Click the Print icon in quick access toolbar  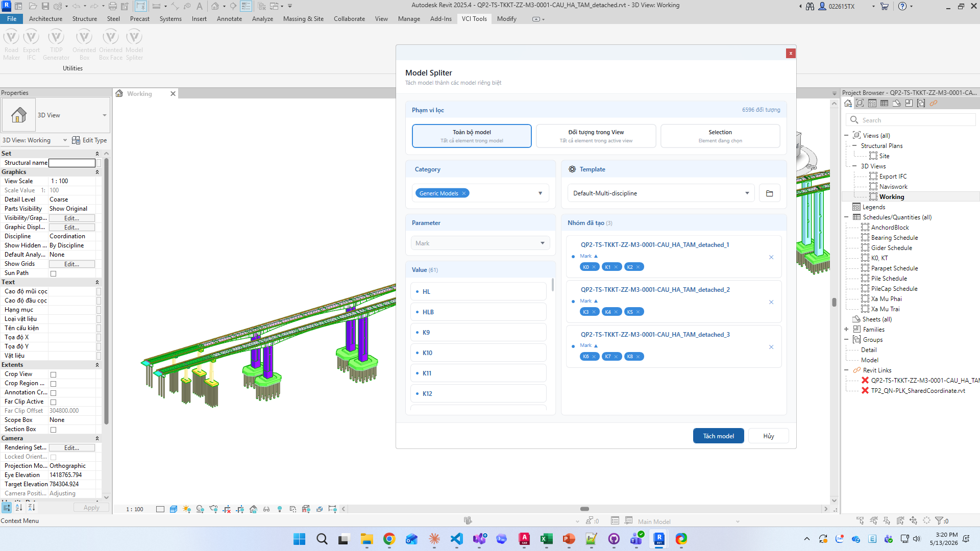pyautogui.click(x=112, y=6)
